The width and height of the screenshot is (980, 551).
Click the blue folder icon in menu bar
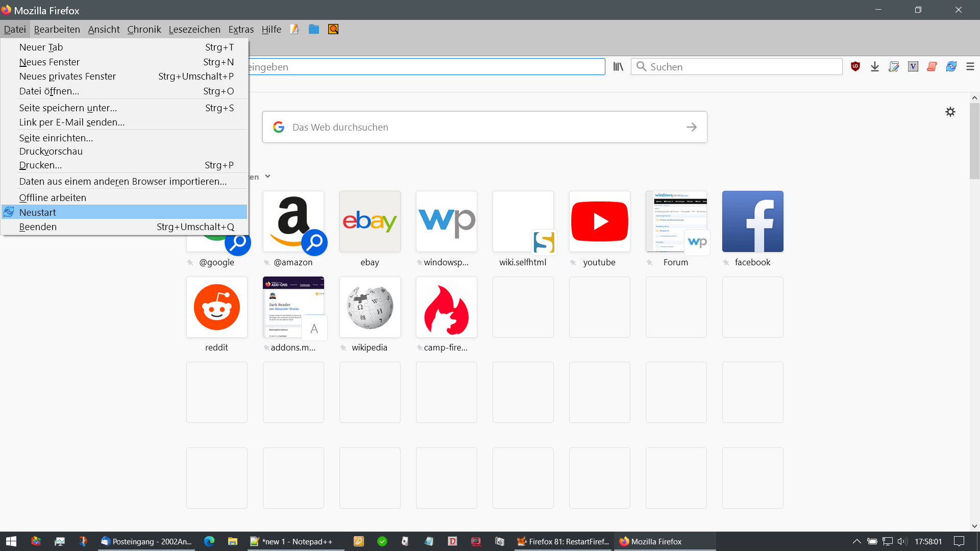pyautogui.click(x=314, y=29)
